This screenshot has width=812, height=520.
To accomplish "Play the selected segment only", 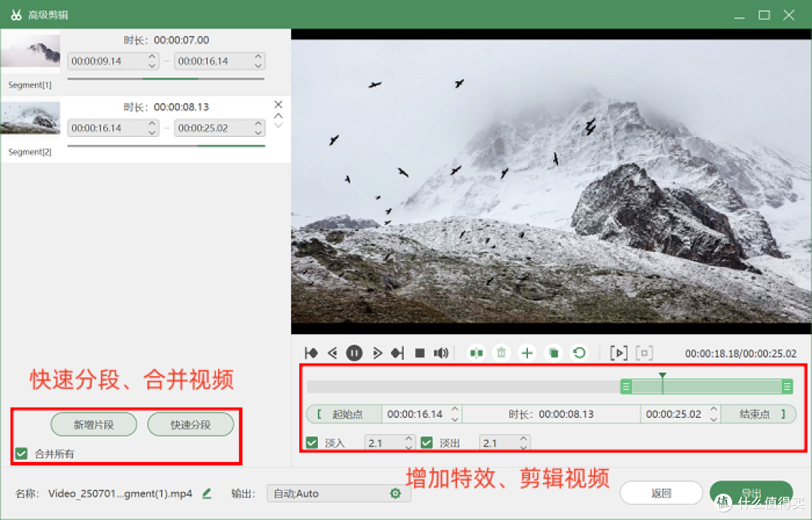I will click(x=619, y=353).
